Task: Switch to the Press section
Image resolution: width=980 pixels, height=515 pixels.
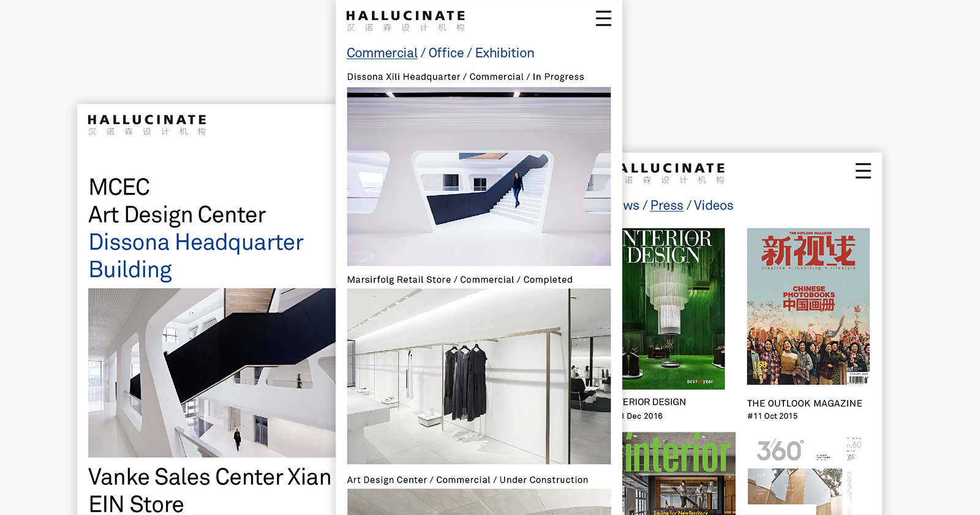Action: 666,206
